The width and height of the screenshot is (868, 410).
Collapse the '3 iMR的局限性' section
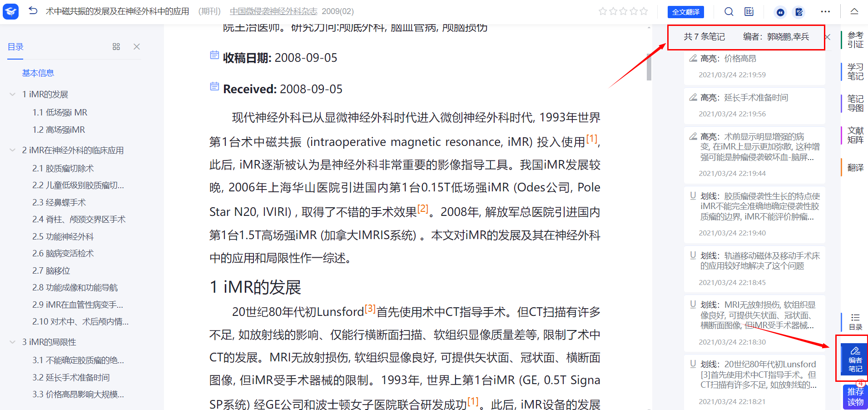tap(13, 342)
